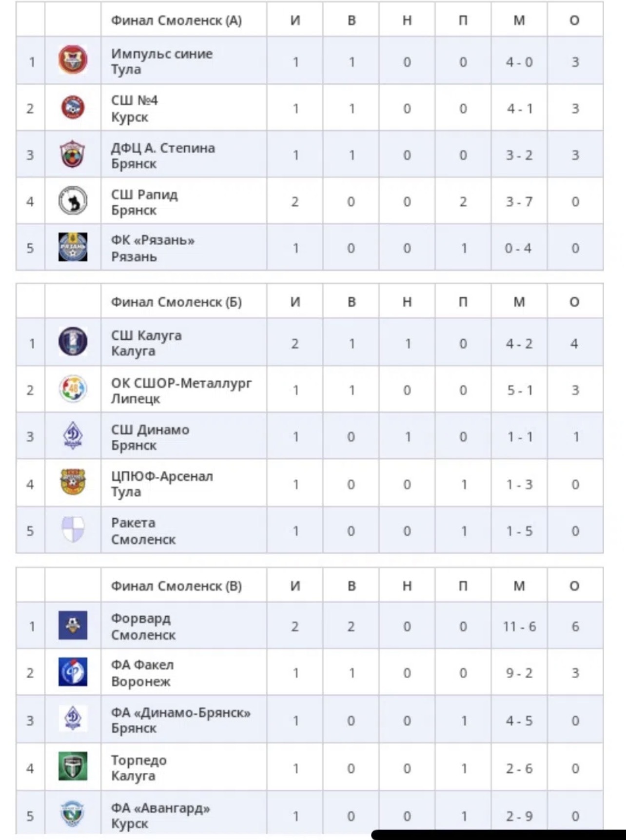Select the Финал Смоленск (А) table header

176,20
